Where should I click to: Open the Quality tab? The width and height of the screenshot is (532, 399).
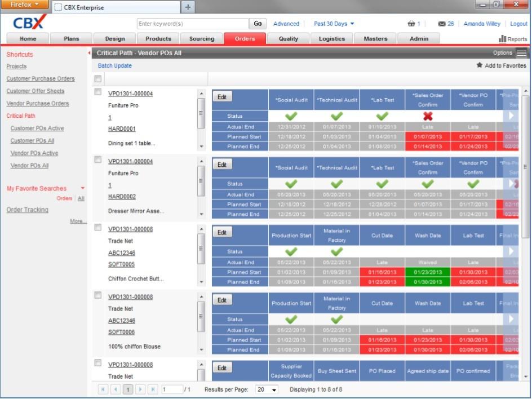289,39
